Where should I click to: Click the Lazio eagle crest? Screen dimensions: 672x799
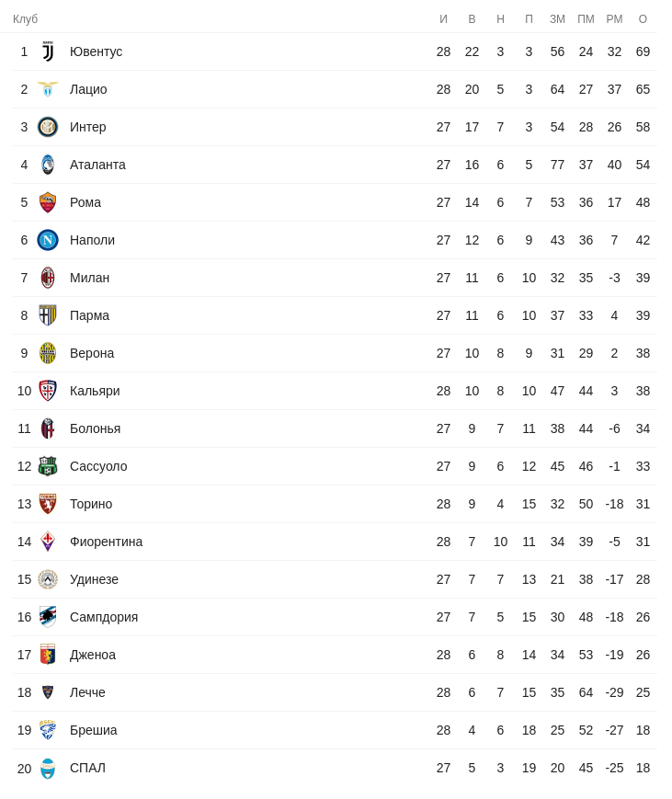(48, 89)
